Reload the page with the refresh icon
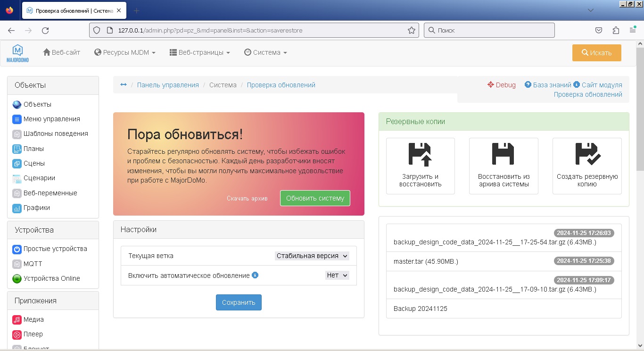Screen dimensions: 644x351 tap(45, 30)
